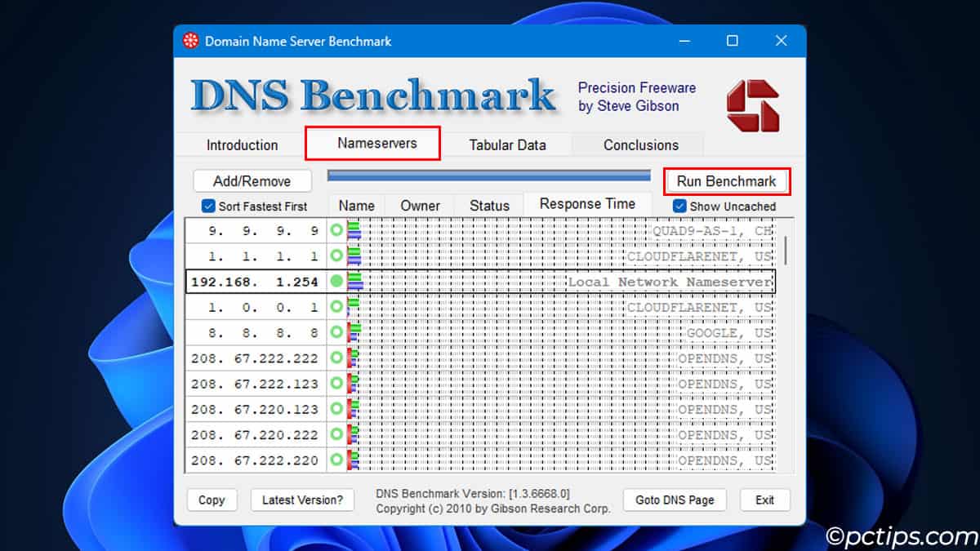Click the Local Network Nameserver label
980x551 pixels.
coord(670,282)
